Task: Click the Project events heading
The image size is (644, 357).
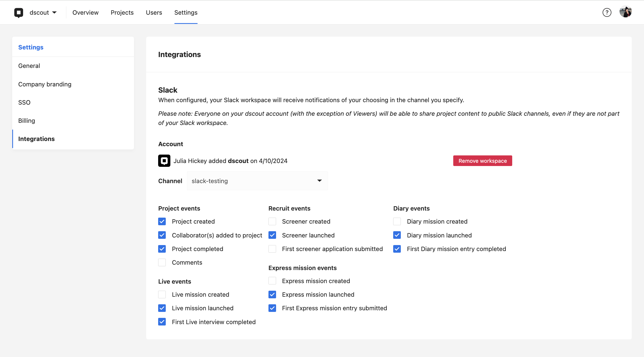Action: click(x=179, y=208)
